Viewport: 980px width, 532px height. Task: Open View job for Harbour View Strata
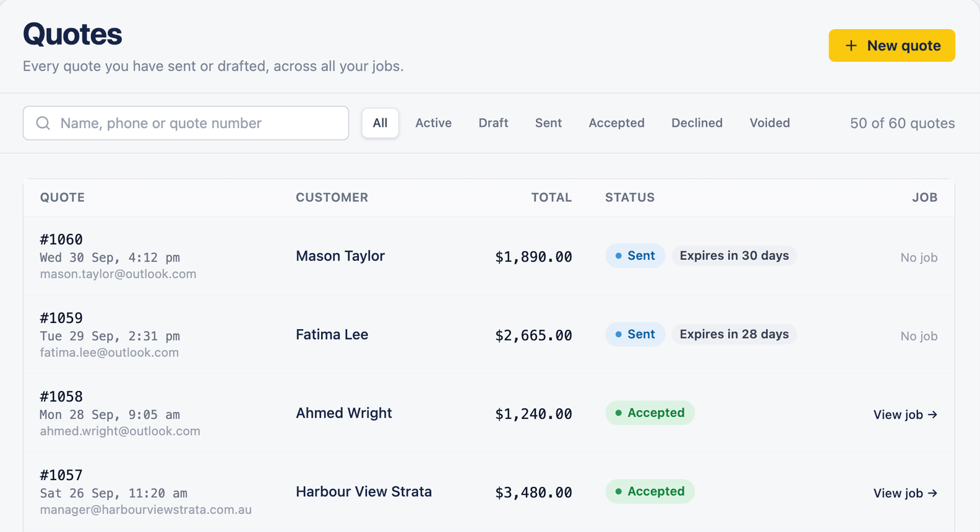905,493
